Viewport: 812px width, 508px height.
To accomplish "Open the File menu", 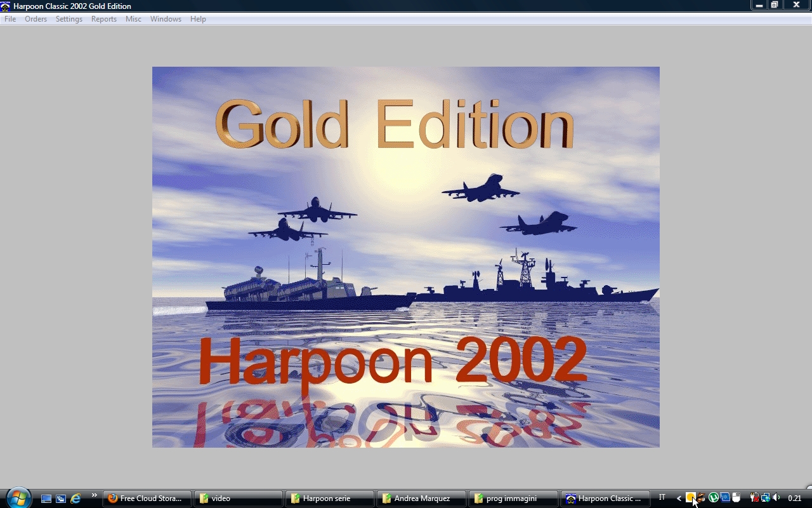I will click(10, 19).
